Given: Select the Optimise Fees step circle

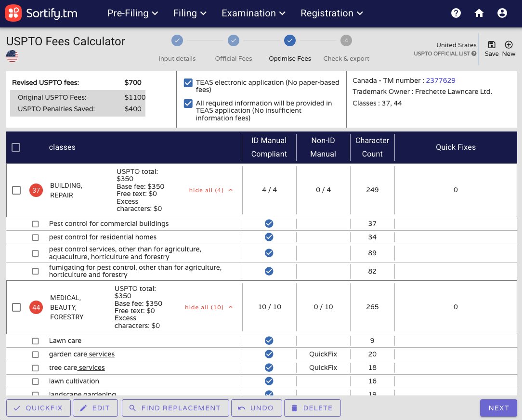Looking at the screenshot, I should point(290,40).
